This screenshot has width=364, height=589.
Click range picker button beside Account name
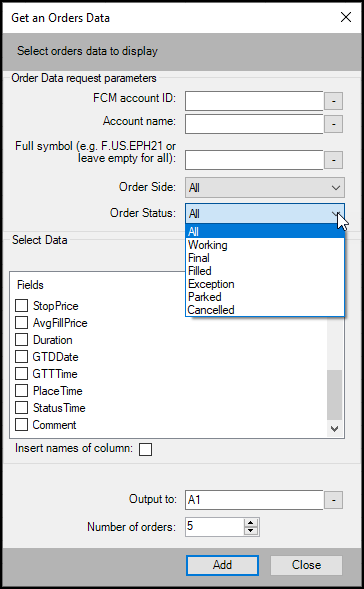click(334, 124)
